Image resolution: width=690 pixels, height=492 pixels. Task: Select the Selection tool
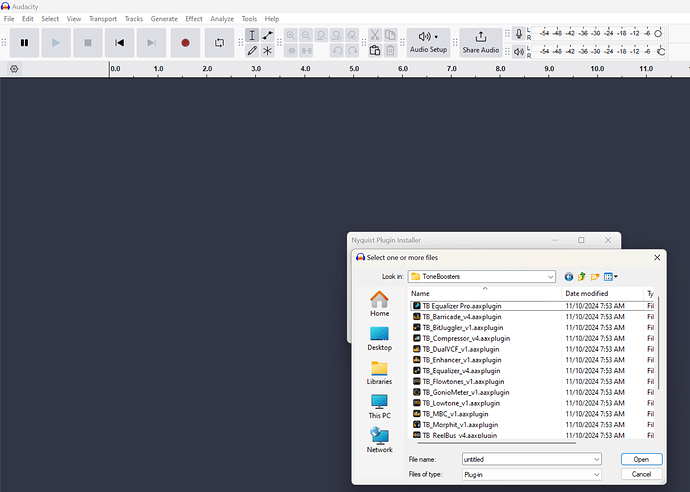pos(252,35)
